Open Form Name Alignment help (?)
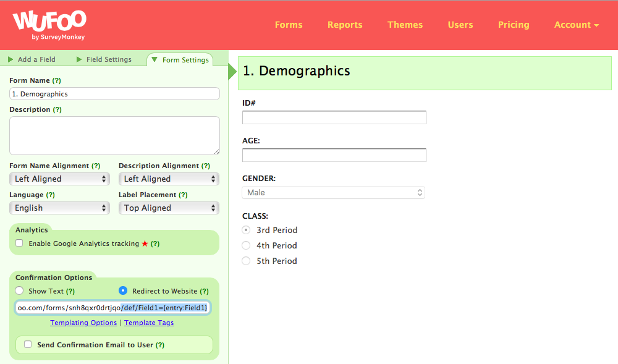The width and height of the screenshot is (618, 364). (x=96, y=166)
